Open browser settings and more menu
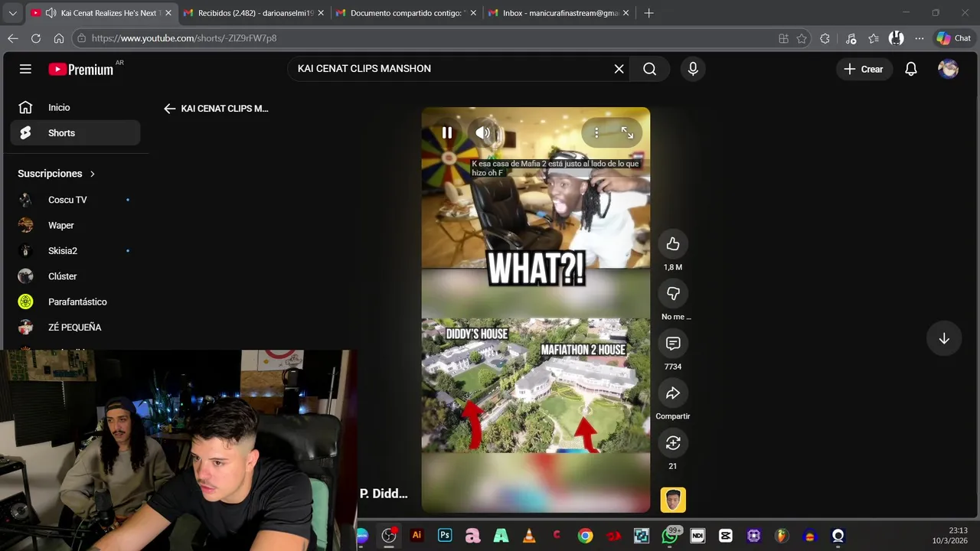 pos(920,38)
